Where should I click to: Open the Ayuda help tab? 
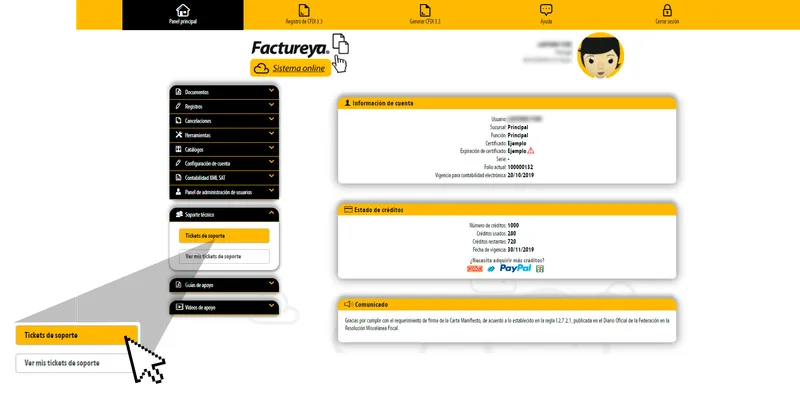pyautogui.click(x=546, y=15)
